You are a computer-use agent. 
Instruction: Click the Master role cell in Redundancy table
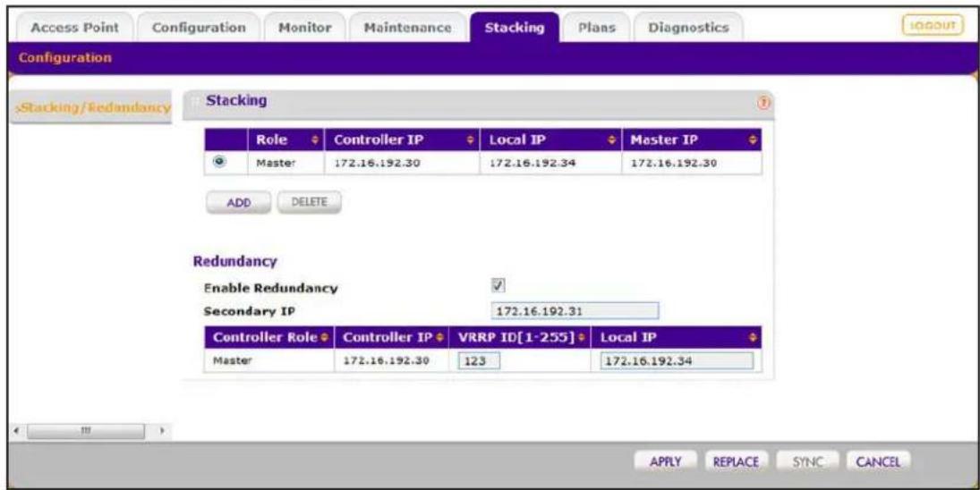232,361
